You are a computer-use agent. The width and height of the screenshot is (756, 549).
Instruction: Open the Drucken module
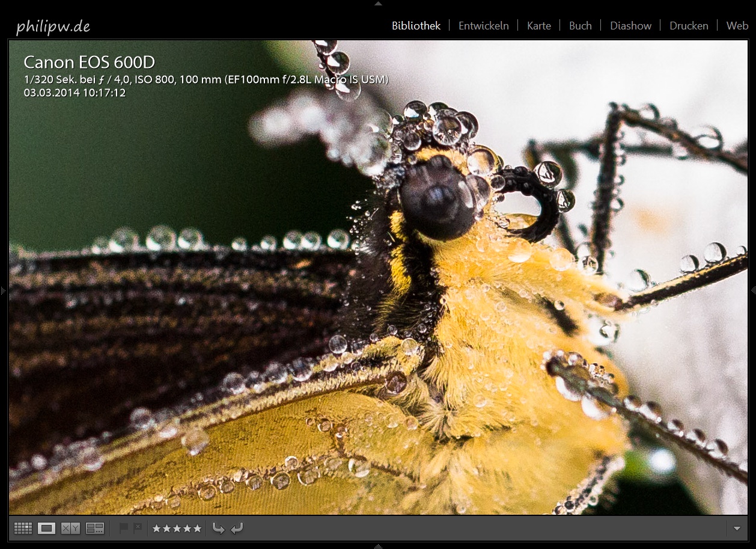689,26
